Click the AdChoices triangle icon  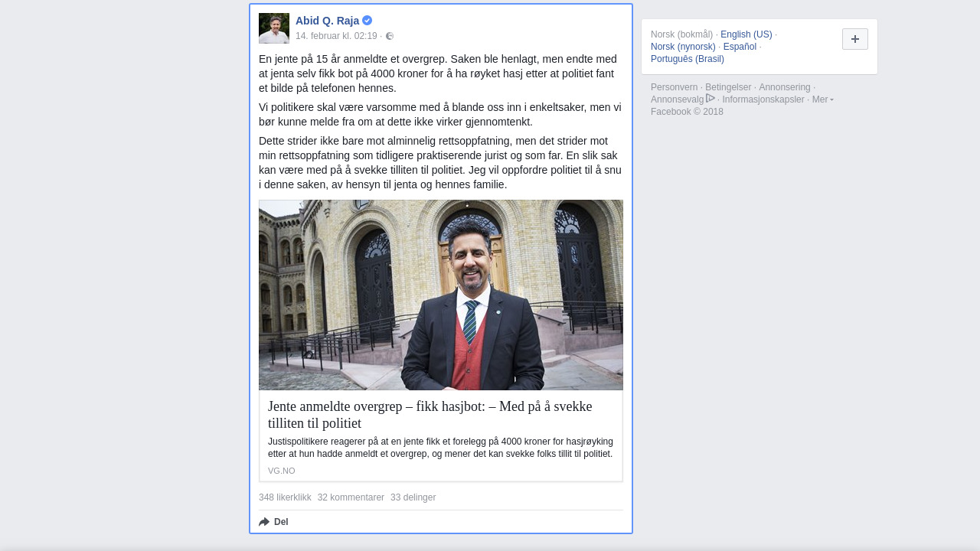[x=710, y=99]
